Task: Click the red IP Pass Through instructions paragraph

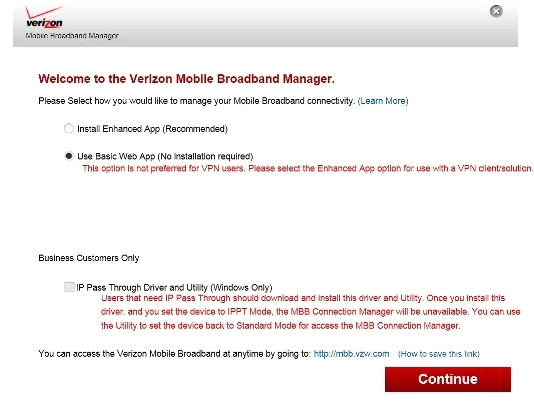Action: click(x=311, y=312)
